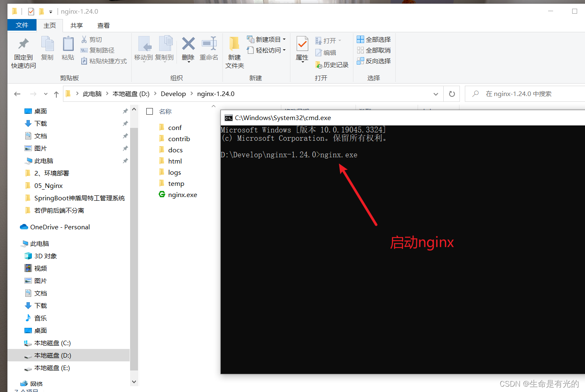Viewport: 585px width, 392px height.
Task: Toggle the select-all checkbox beside 名称
Action: pyautogui.click(x=150, y=111)
